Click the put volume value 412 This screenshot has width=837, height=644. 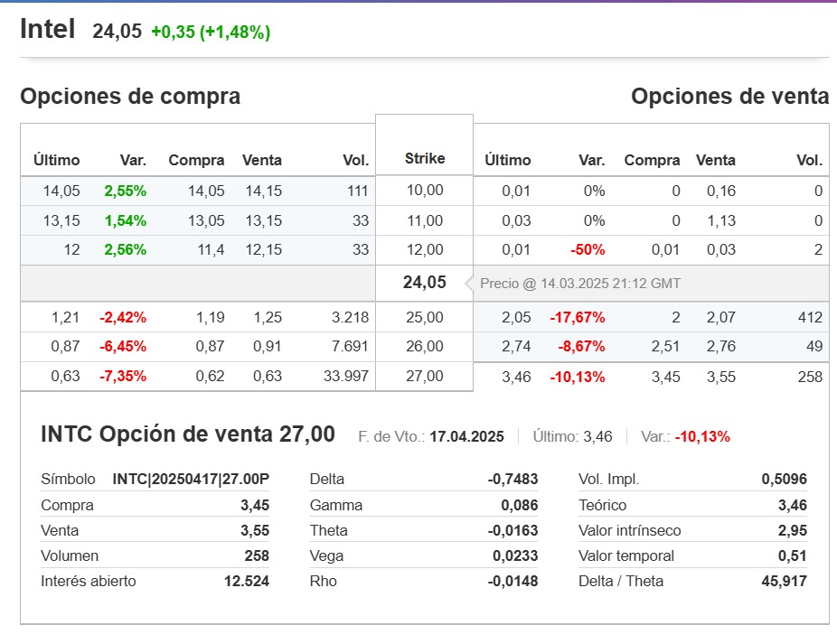coord(810,317)
